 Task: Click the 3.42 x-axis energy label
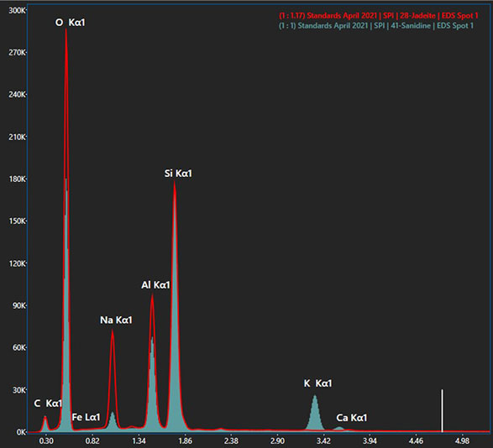tap(323, 441)
